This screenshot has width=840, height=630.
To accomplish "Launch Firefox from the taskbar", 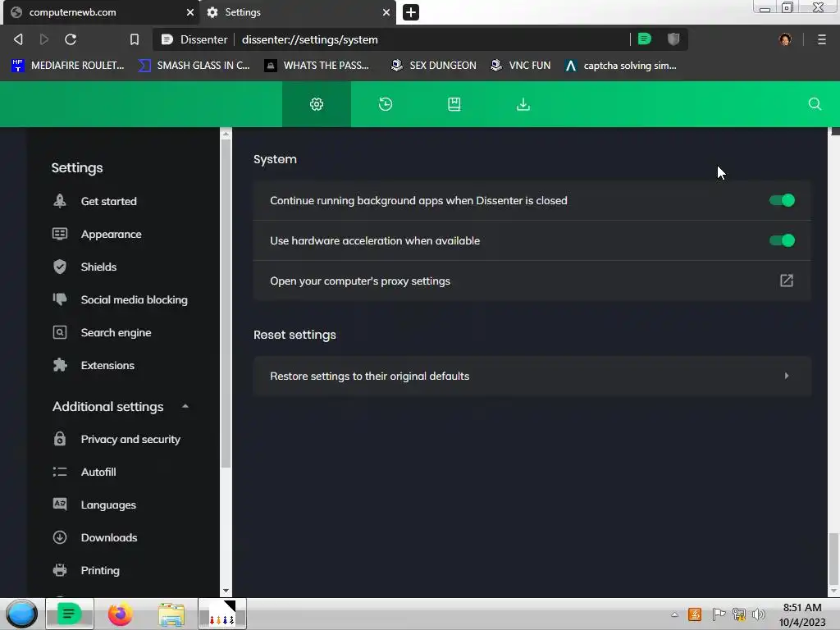I will [x=121, y=614].
